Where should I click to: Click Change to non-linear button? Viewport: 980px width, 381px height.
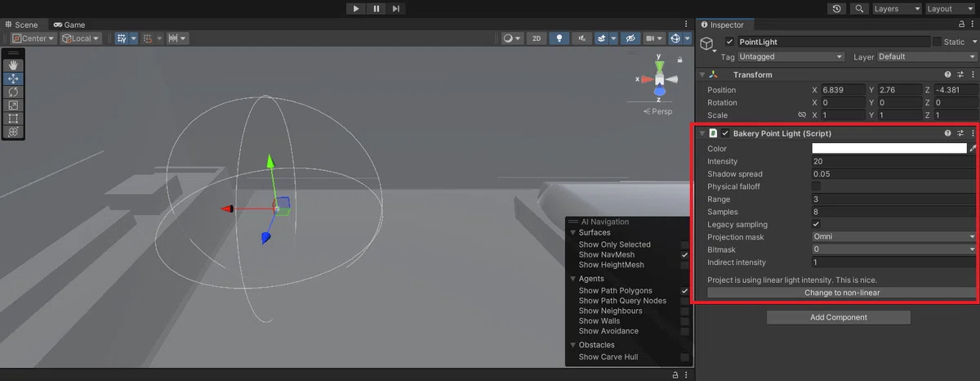coord(842,292)
